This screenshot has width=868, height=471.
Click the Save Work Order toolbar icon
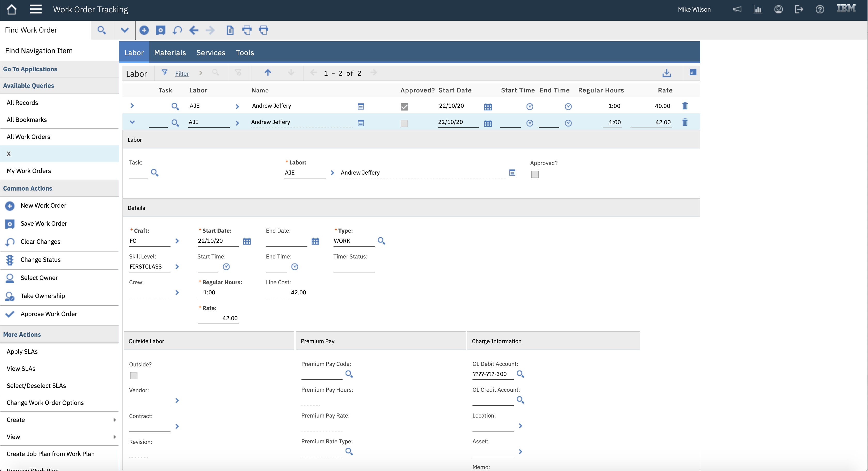[160, 30]
